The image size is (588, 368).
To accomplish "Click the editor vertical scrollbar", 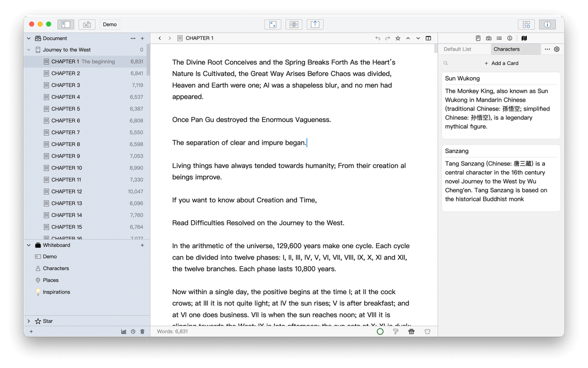I will pos(436,48).
